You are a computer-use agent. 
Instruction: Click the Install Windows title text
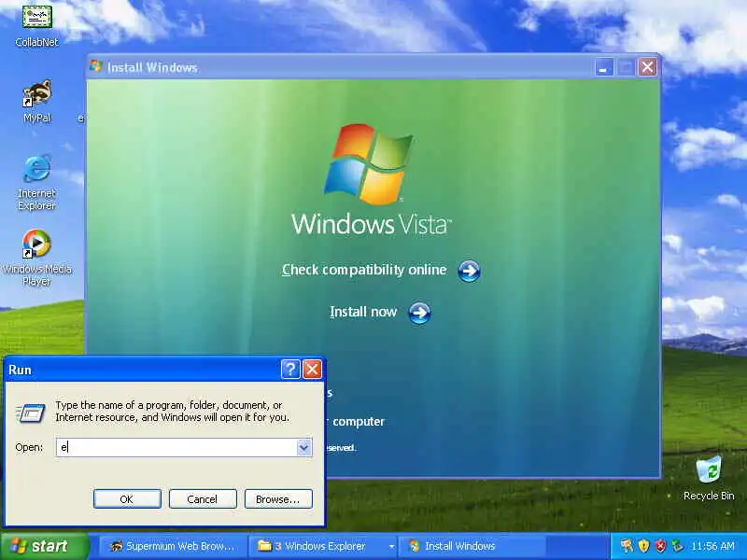pos(152,67)
